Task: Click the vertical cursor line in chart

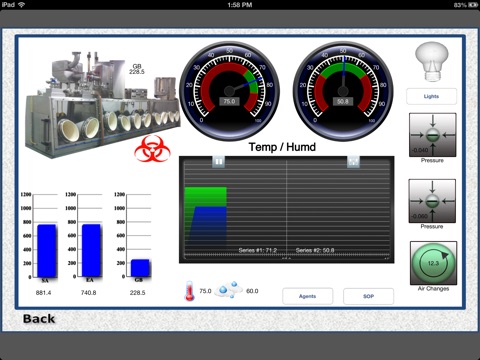Action: pyautogui.click(x=286, y=208)
